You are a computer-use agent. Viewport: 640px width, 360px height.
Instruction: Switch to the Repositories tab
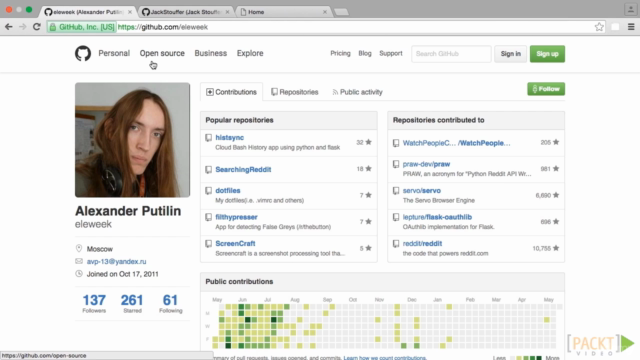pos(295,92)
